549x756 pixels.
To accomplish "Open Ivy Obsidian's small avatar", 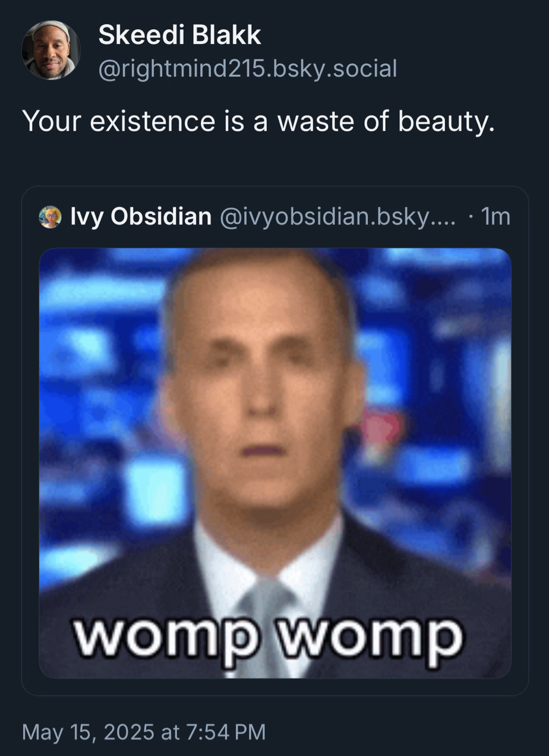I will pos(50,217).
